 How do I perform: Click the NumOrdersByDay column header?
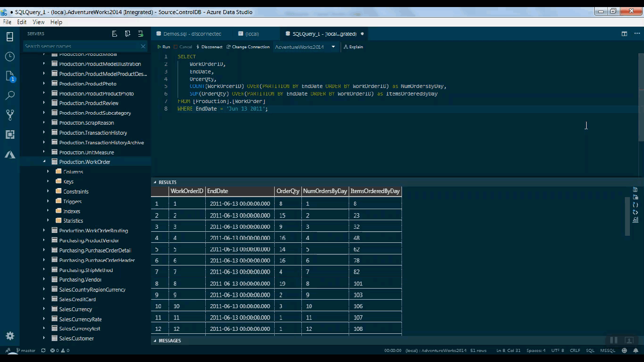point(325,191)
